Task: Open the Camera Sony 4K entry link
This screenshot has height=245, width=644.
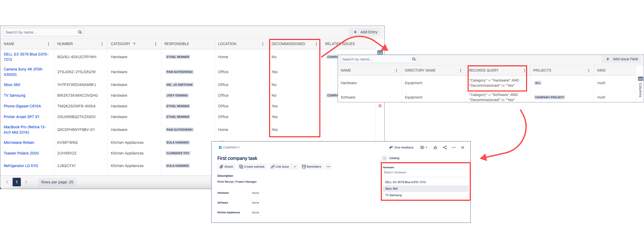Action: click(24, 72)
